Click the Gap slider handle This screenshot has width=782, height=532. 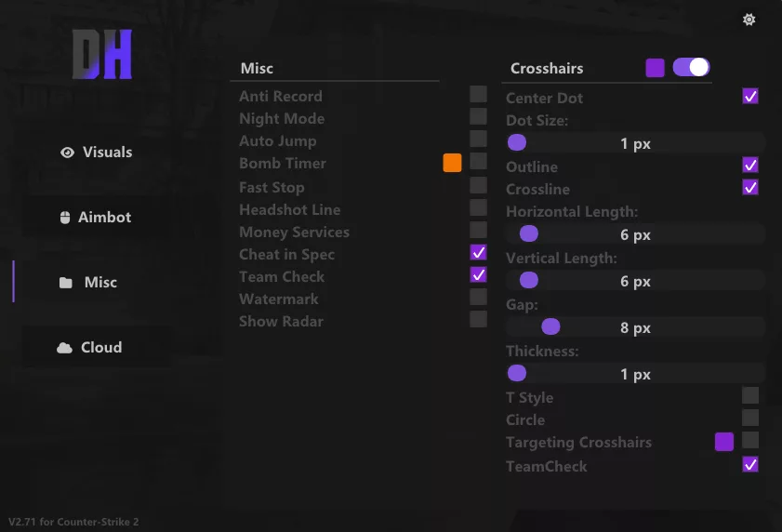coord(550,326)
